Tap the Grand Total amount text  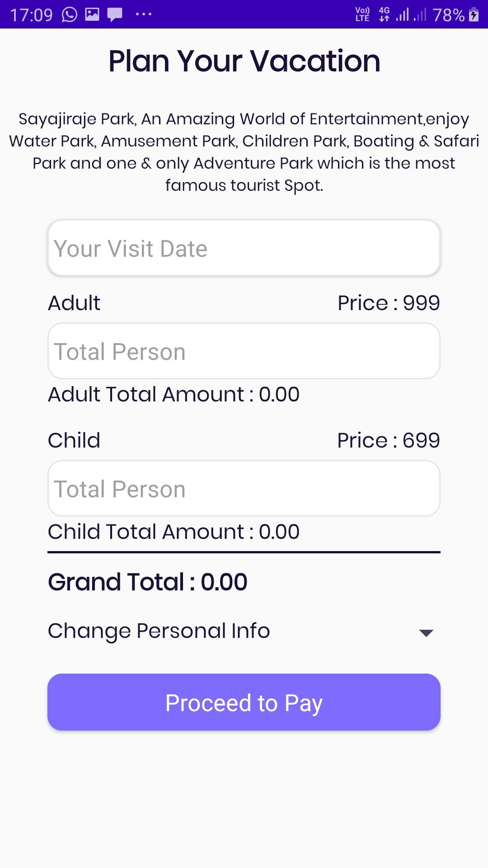[x=148, y=582]
